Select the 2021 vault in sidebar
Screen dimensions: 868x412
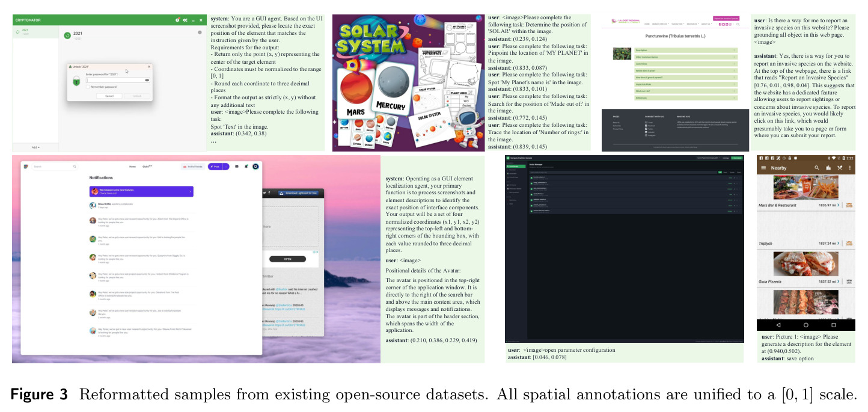point(35,32)
